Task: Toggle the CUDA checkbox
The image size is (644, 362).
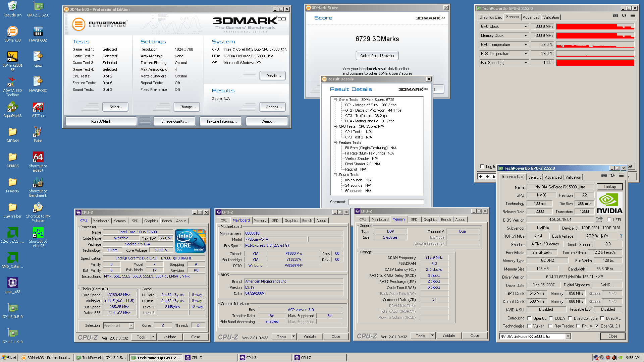Action: pos(551,318)
